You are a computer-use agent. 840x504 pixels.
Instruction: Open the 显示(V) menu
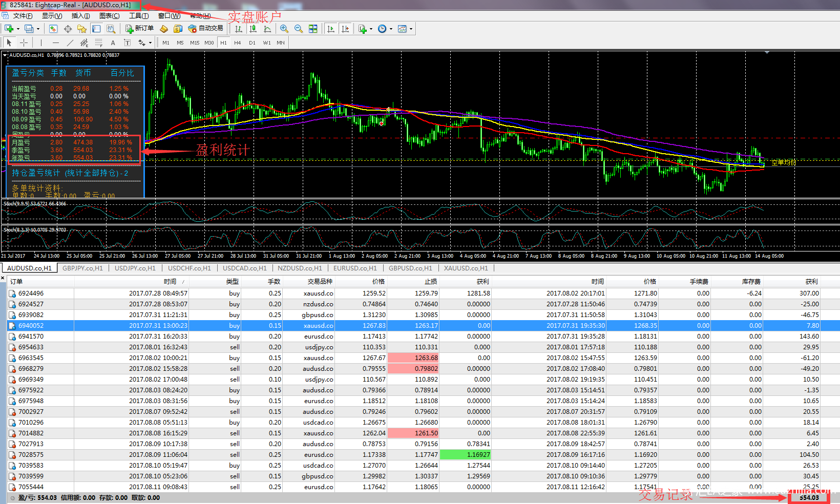52,16
